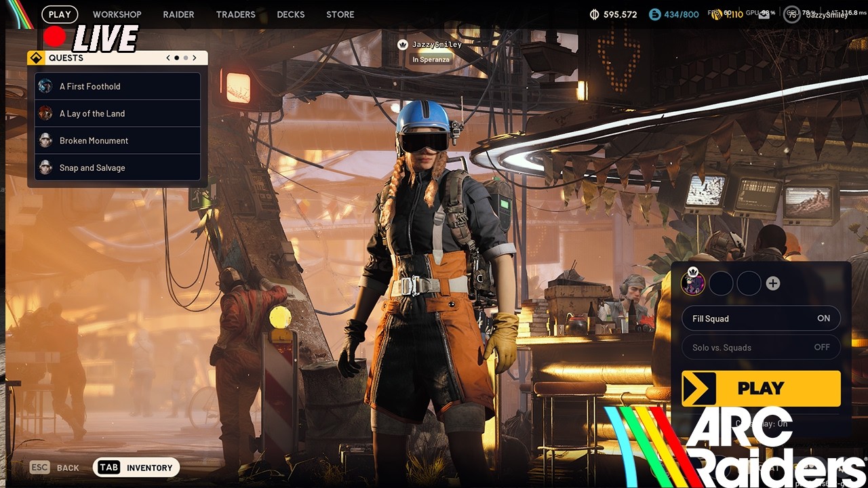The height and width of the screenshot is (488, 868).
Task: Click the coin currency icon beside 595,572
Action: pos(595,14)
